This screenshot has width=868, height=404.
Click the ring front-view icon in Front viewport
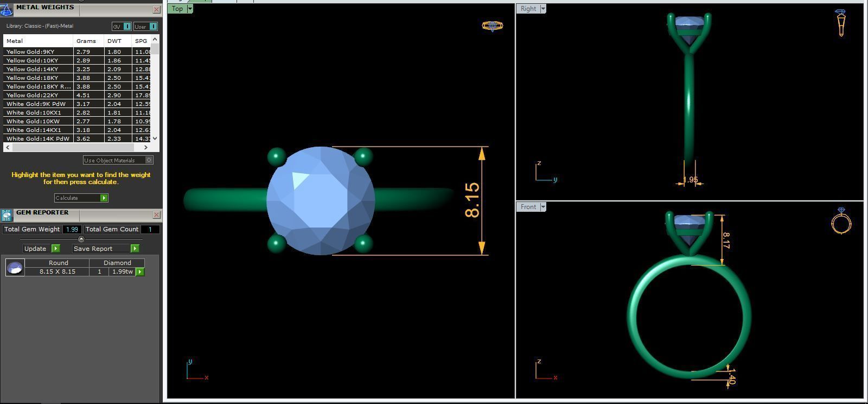pos(841,221)
